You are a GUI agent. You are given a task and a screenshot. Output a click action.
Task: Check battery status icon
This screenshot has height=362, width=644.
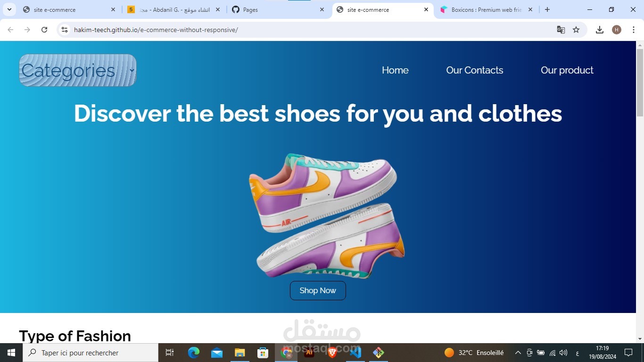point(541,353)
